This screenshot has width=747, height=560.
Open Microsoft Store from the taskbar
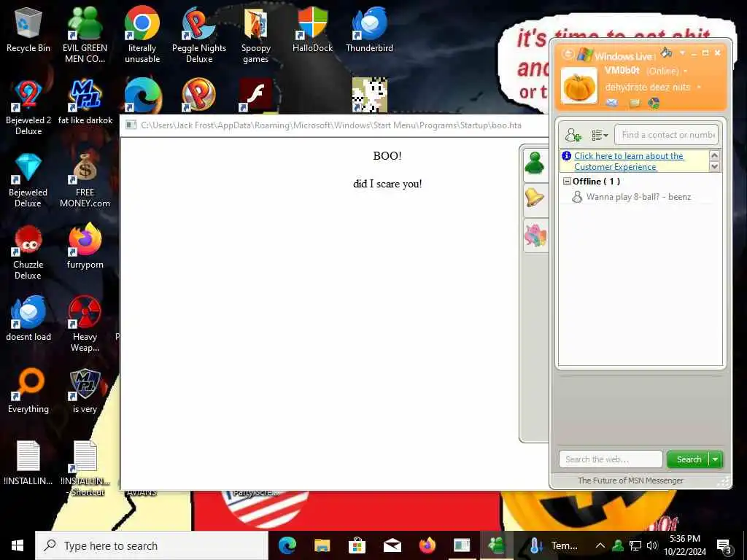[x=357, y=545]
